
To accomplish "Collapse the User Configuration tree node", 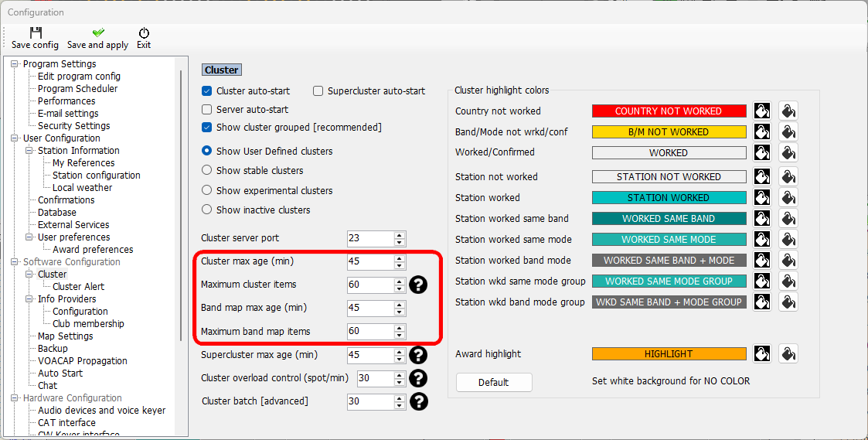I will (15, 138).
